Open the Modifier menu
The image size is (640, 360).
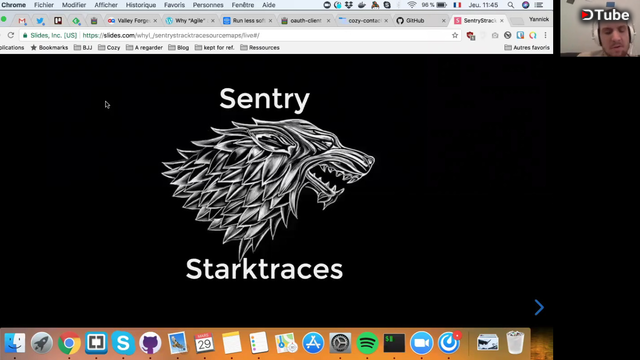74,5
